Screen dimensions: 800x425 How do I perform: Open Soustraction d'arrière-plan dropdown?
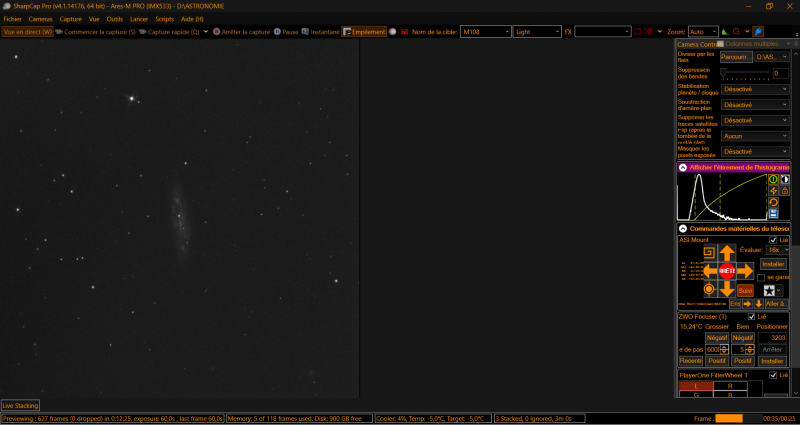tap(755, 105)
